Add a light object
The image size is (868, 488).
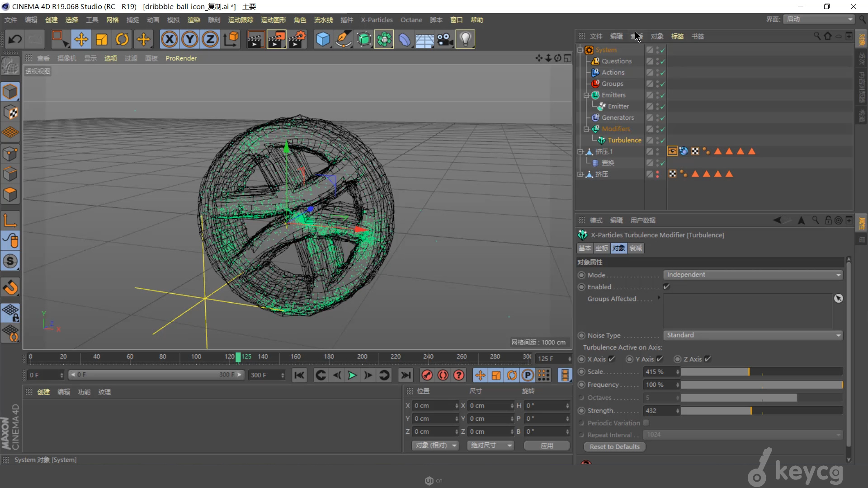(465, 39)
